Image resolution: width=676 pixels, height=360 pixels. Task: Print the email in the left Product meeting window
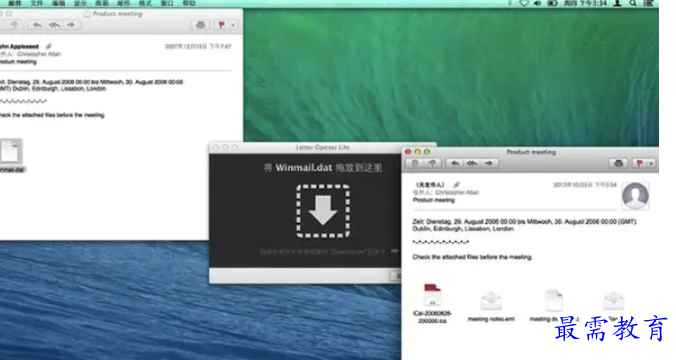point(200,25)
